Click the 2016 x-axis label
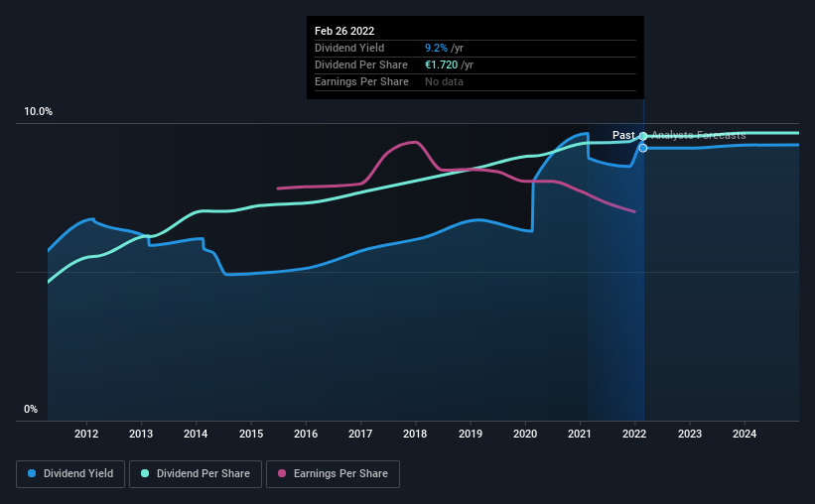815x504 pixels. pyautogui.click(x=306, y=434)
